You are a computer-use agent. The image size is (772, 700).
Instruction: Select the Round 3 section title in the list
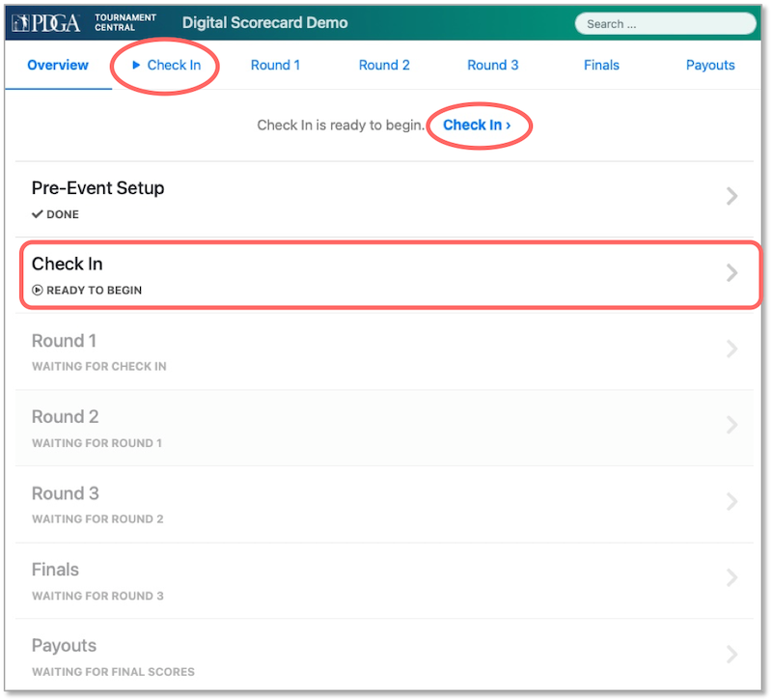(65, 493)
